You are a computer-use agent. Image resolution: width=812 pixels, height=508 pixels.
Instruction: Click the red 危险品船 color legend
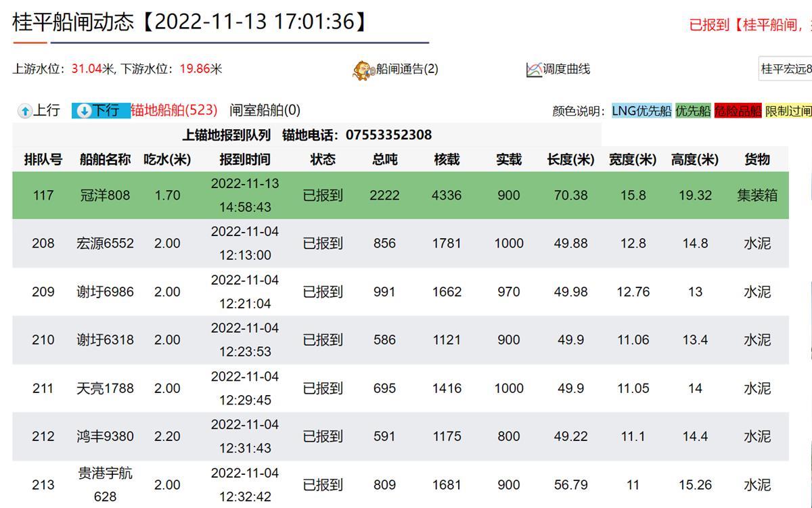click(738, 111)
